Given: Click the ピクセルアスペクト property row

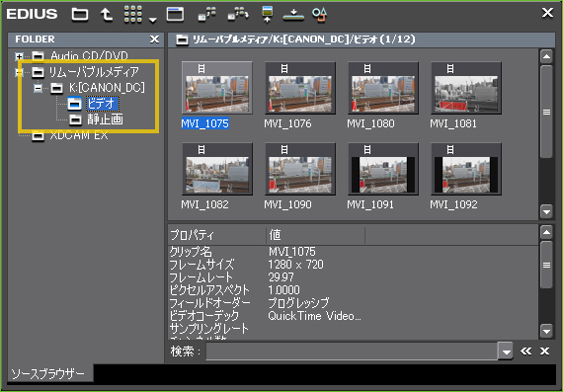Looking at the screenshot, I should click(354, 290).
